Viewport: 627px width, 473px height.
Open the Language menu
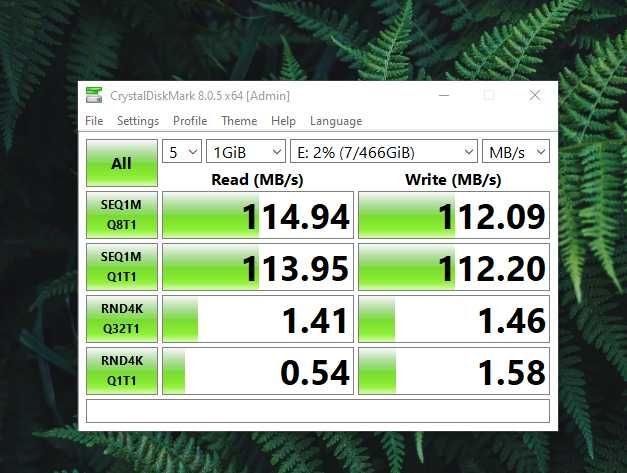pos(336,121)
